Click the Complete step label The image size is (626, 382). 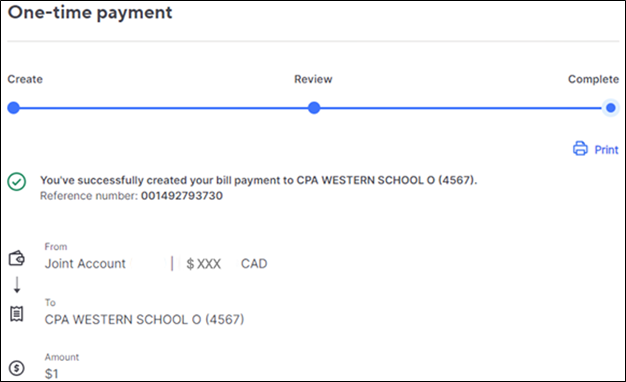point(593,79)
